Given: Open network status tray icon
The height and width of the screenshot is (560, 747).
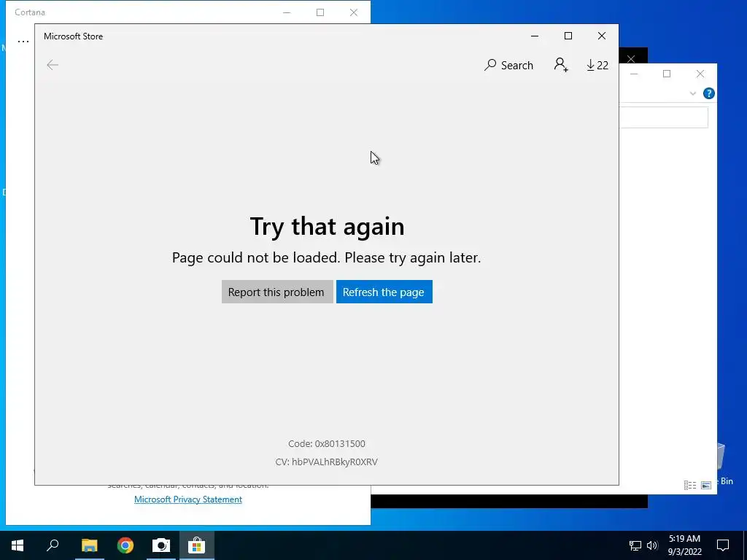Looking at the screenshot, I should click(635, 545).
